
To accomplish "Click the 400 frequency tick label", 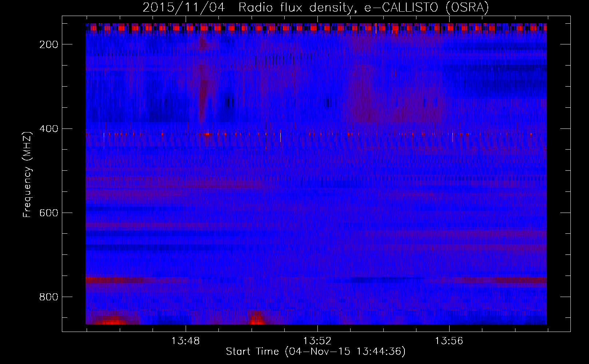I will [49, 128].
